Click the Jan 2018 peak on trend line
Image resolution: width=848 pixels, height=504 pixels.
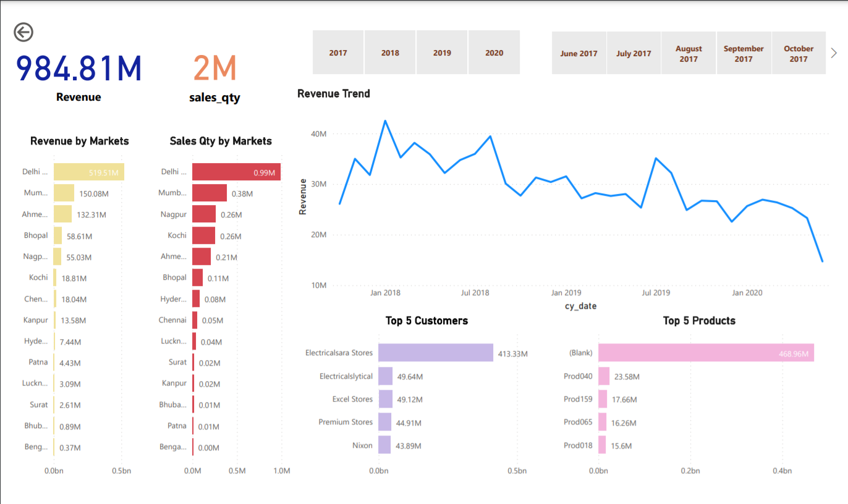(385, 120)
